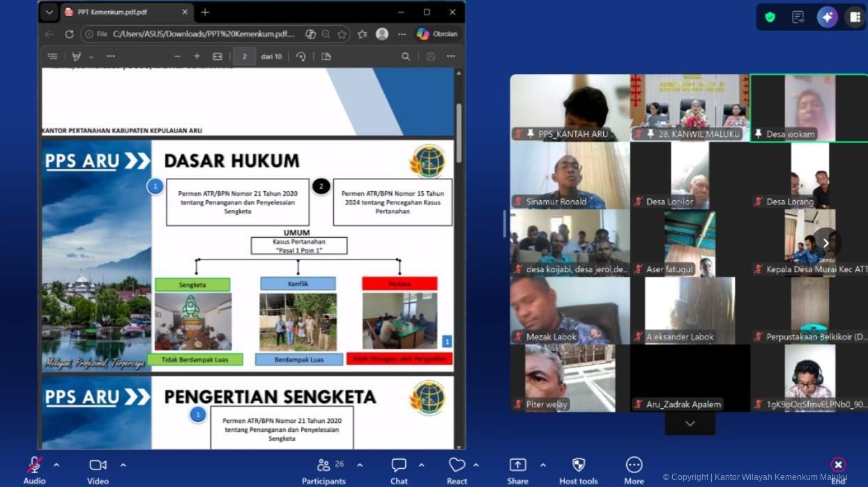The width and height of the screenshot is (868, 487).
Task: Open the Chat panel
Action: pos(399,465)
